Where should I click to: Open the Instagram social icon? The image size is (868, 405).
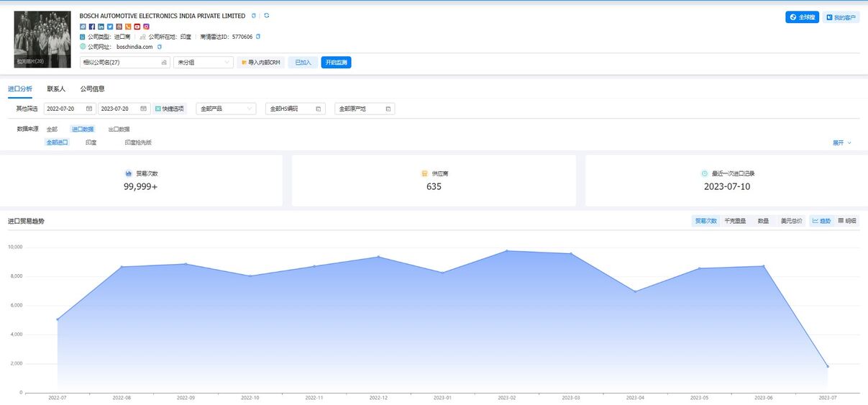[146, 27]
